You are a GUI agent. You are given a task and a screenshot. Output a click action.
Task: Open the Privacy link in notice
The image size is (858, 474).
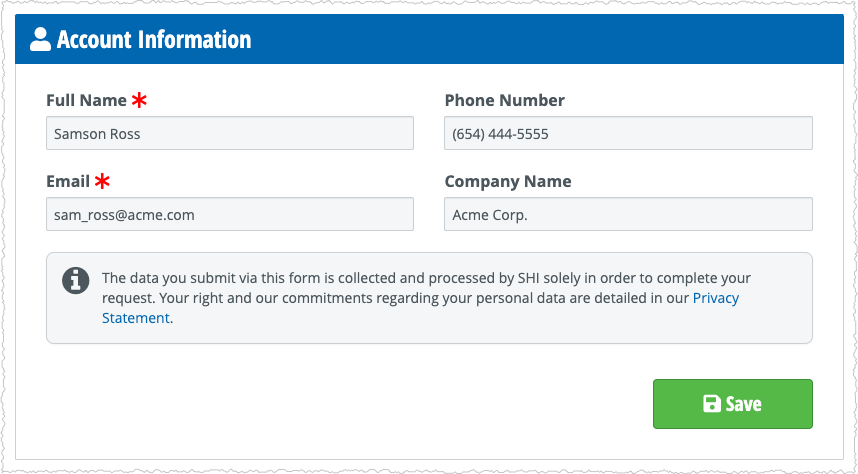point(716,298)
